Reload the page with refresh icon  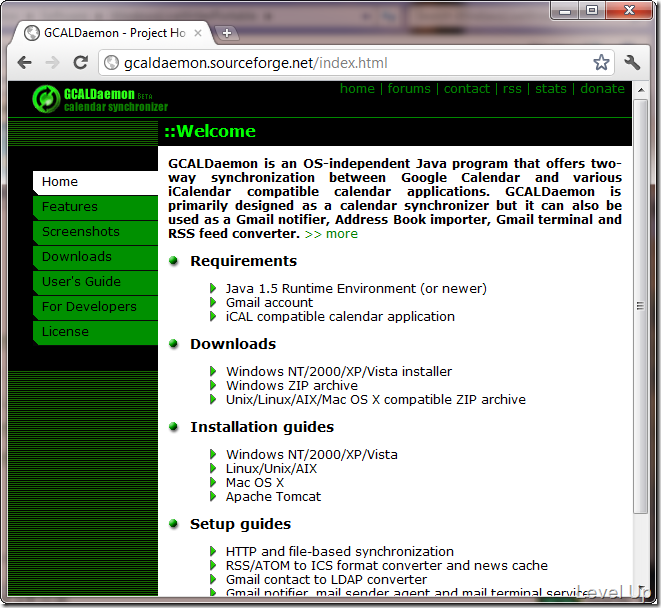point(80,62)
